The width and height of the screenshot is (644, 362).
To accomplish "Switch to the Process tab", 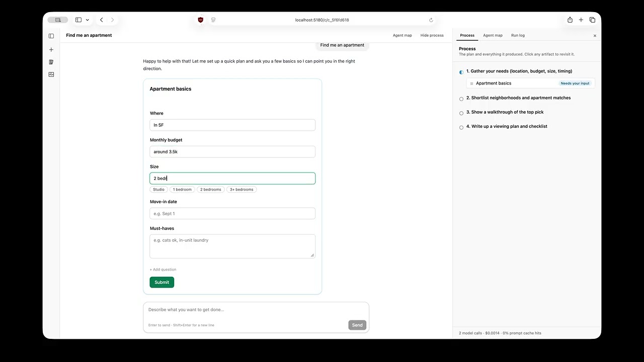I will [x=467, y=35].
